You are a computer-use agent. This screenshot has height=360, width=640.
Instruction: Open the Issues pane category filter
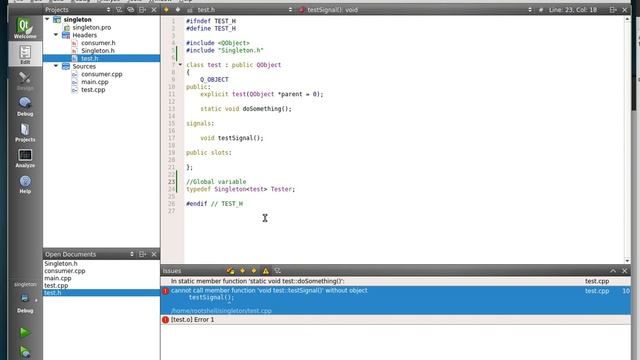(278, 271)
